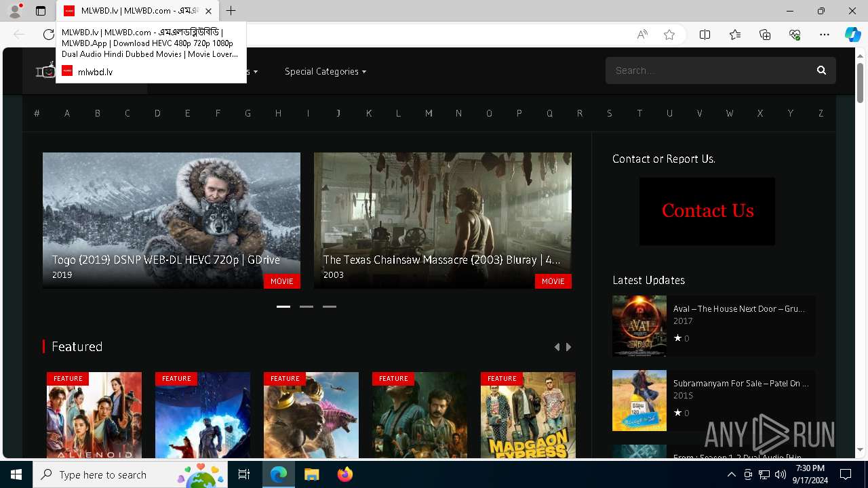This screenshot has height=488, width=868.
Task: Show previous Featured items arrow
Action: tap(557, 347)
